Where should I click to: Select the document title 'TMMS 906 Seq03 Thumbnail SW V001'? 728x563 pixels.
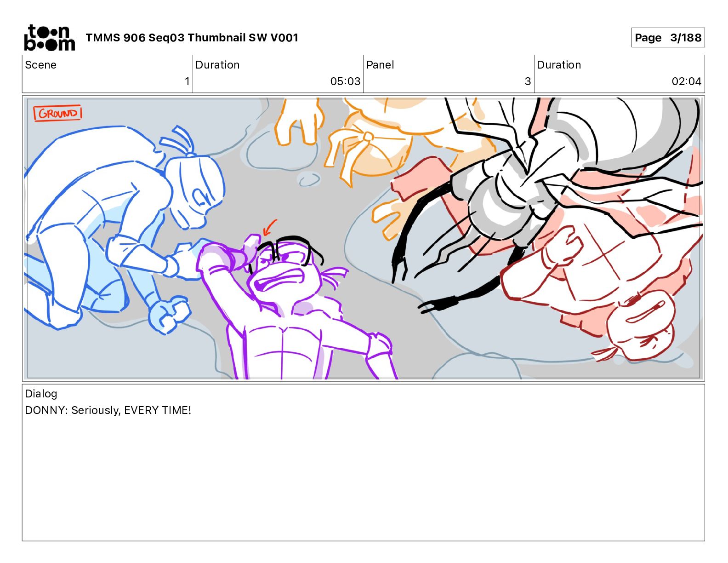[x=192, y=38]
